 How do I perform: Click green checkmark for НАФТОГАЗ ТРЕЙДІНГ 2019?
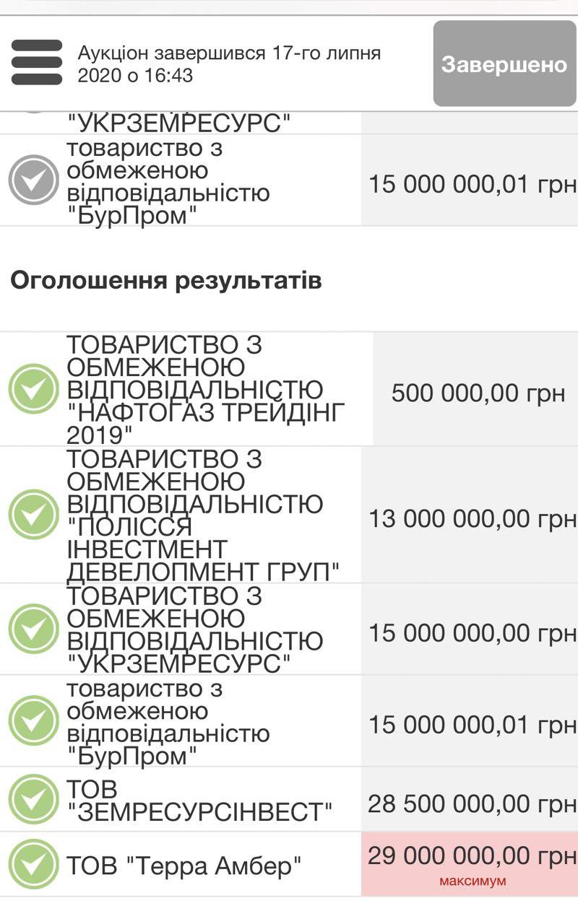(33, 389)
